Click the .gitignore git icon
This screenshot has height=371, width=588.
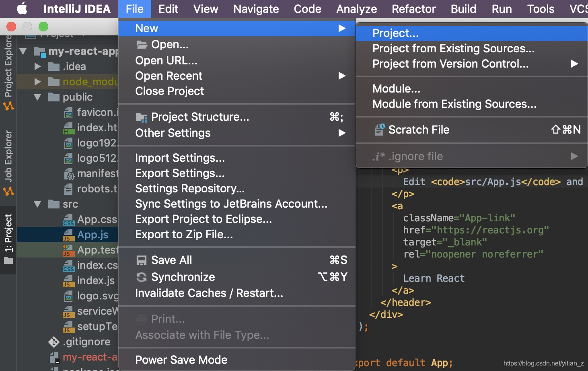[54, 342]
